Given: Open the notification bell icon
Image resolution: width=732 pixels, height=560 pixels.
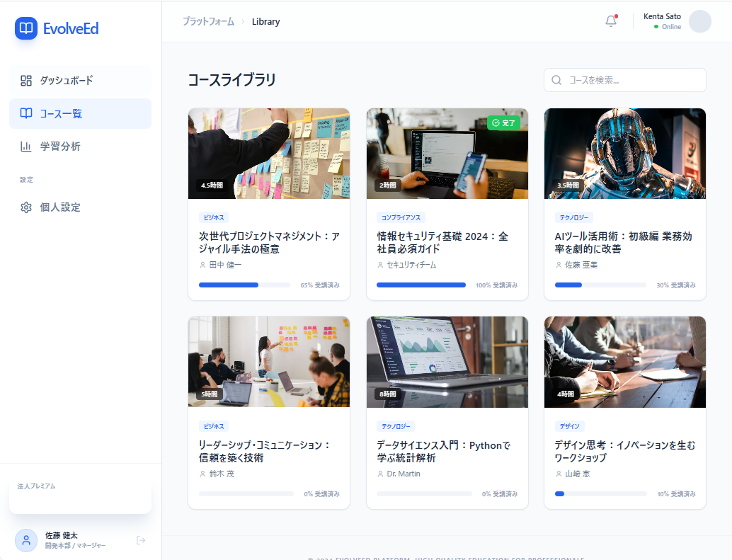Looking at the screenshot, I should pos(610,21).
